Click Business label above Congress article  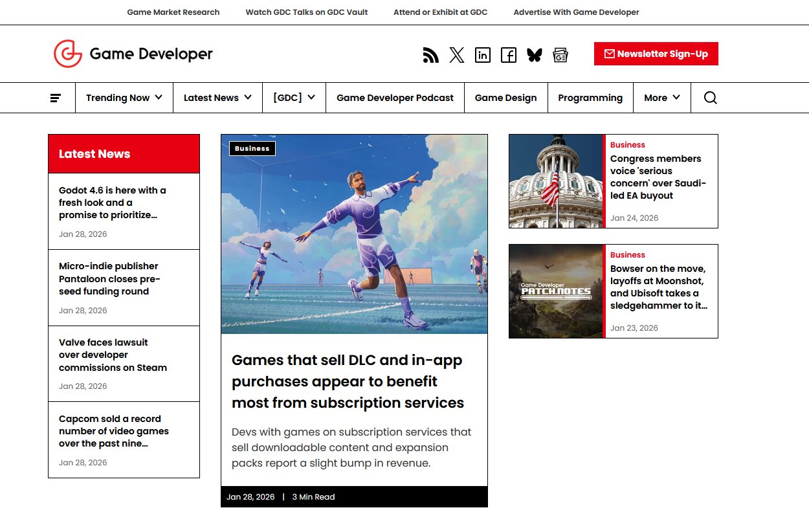tap(628, 145)
